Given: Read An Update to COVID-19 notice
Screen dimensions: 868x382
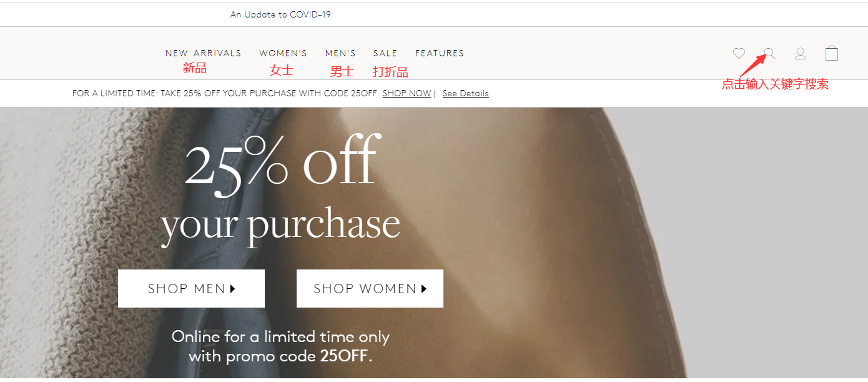Looking at the screenshot, I should 280,14.
